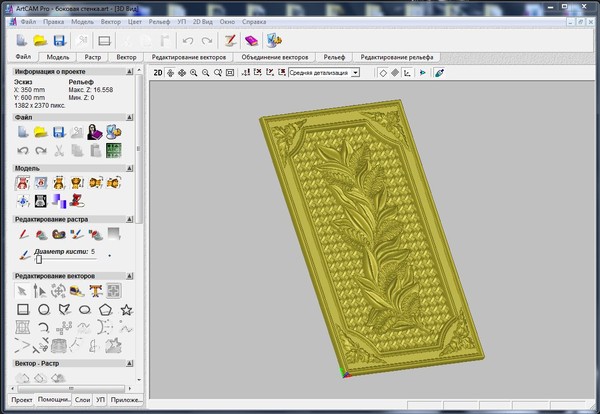
Task: Open the Средняя детализация detail dropdown
Action: click(x=355, y=73)
